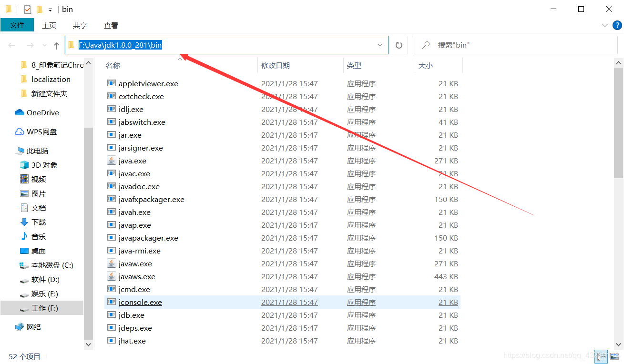624x364 pixels.
Task: Click the file list vertical scrollbar thumb
Action: (619, 122)
